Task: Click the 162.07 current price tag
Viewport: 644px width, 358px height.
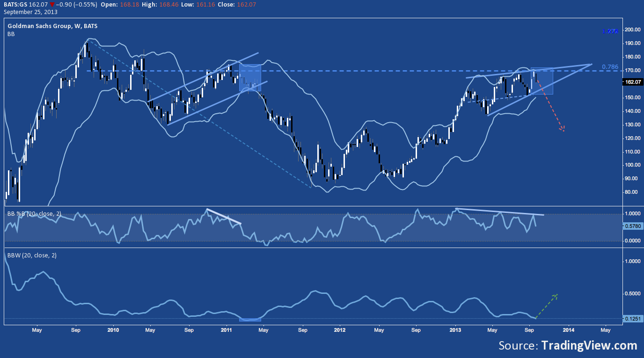Action: 632,82
